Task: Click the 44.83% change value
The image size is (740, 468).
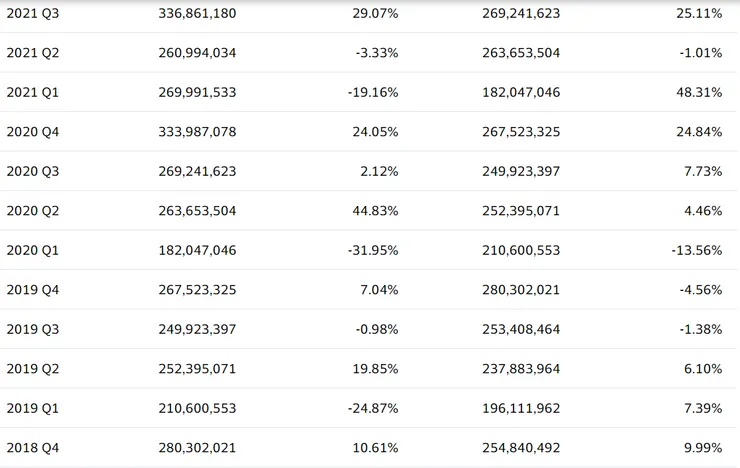Action: pos(376,211)
